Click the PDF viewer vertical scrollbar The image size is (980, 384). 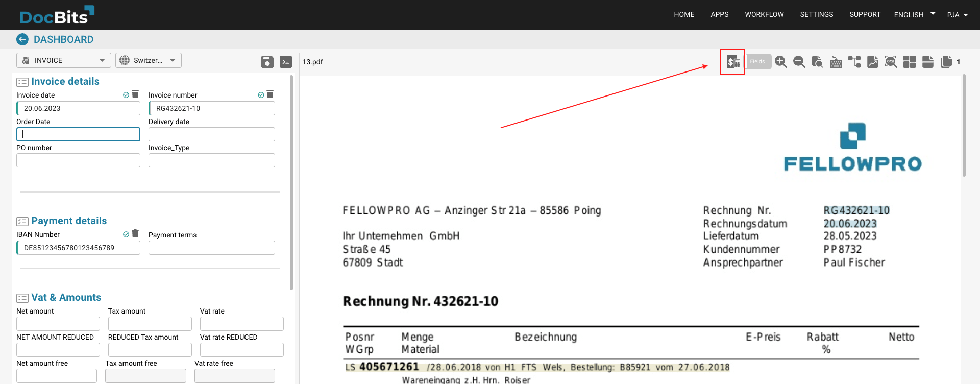point(964,126)
